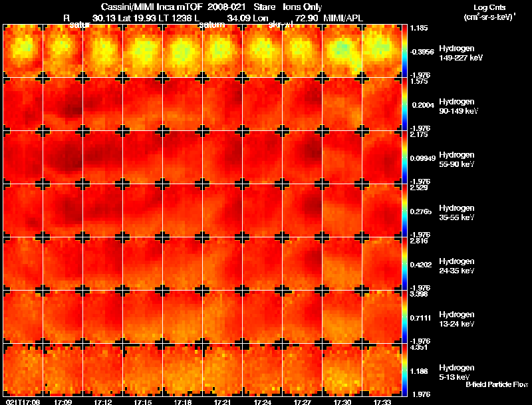
Task: Click the 'Hydrogen 13-24 keV' row label
Action: (x=457, y=319)
